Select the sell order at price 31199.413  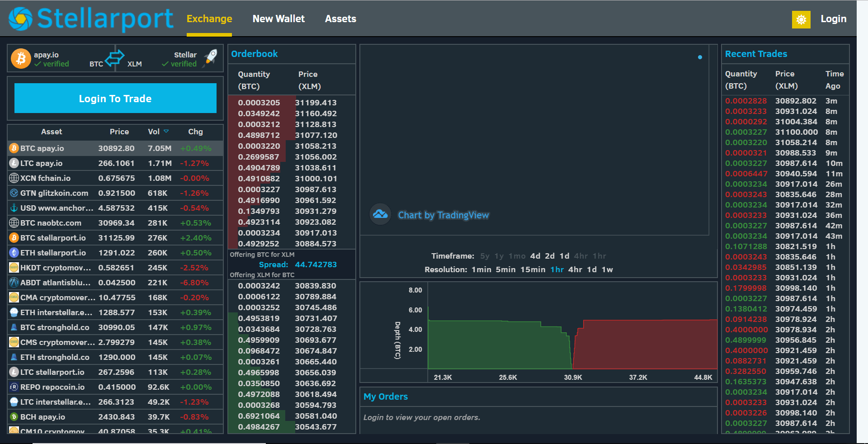(292, 103)
